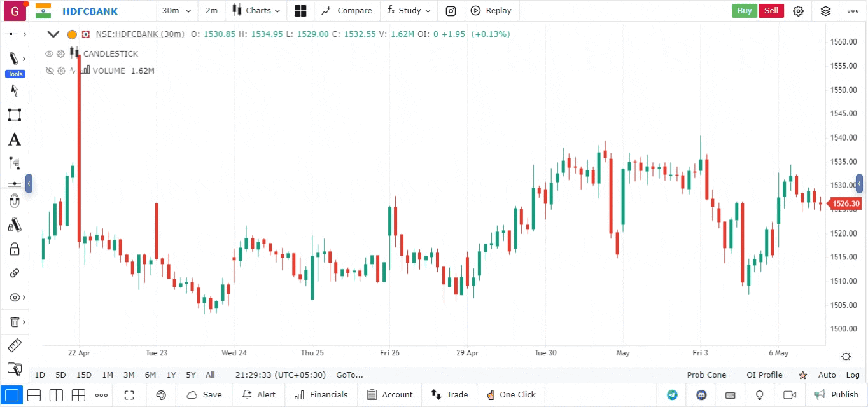
Task: Open the Study indicators dropdown
Action: coord(409,11)
